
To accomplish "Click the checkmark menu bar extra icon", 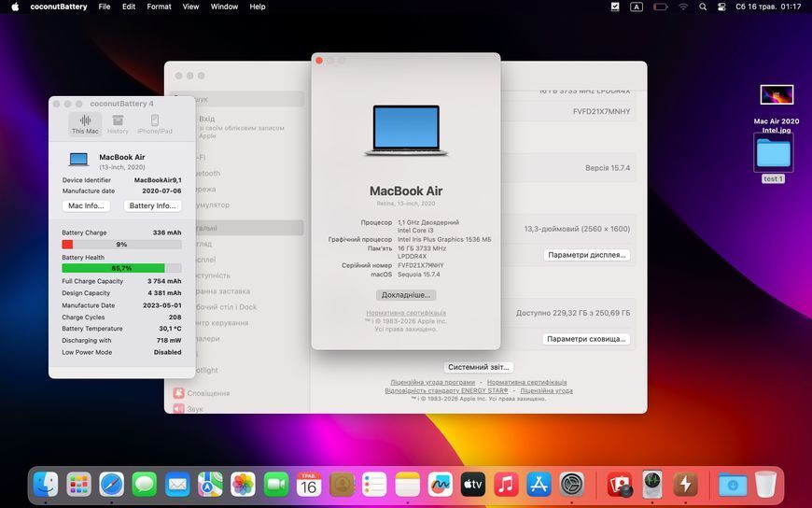I will click(x=615, y=7).
